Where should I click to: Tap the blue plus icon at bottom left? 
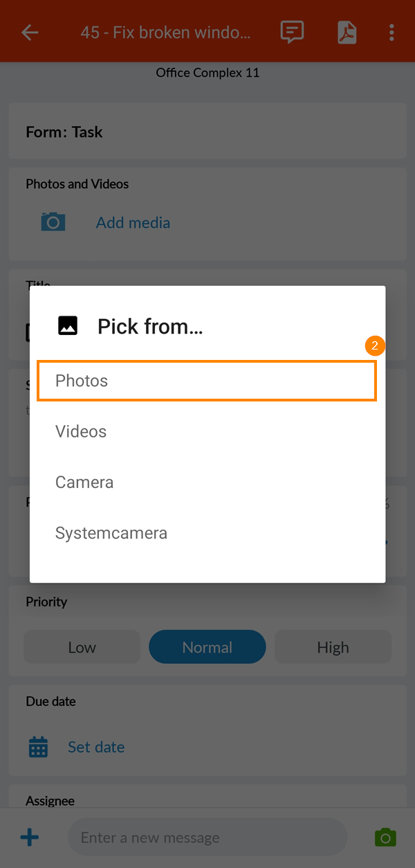click(x=29, y=837)
